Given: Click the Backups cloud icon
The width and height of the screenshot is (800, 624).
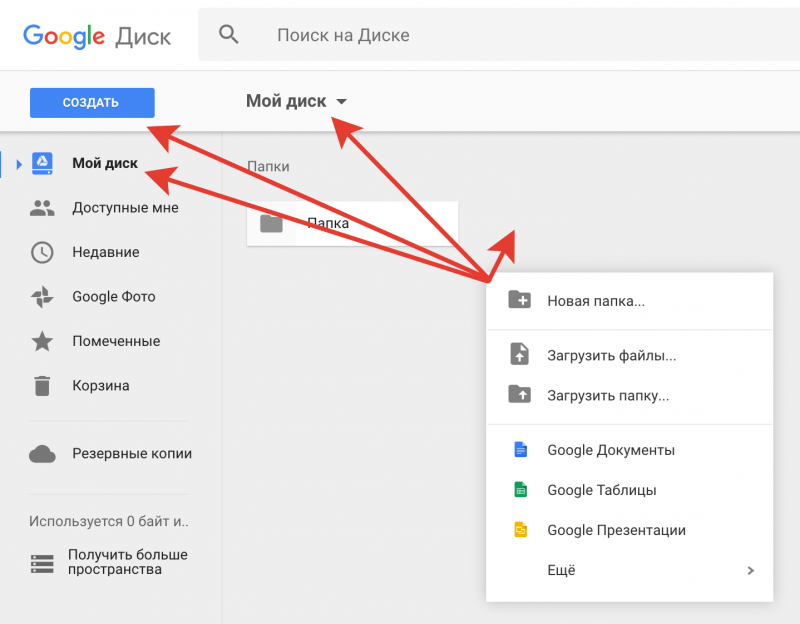Looking at the screenshot, I should [42, 454].
